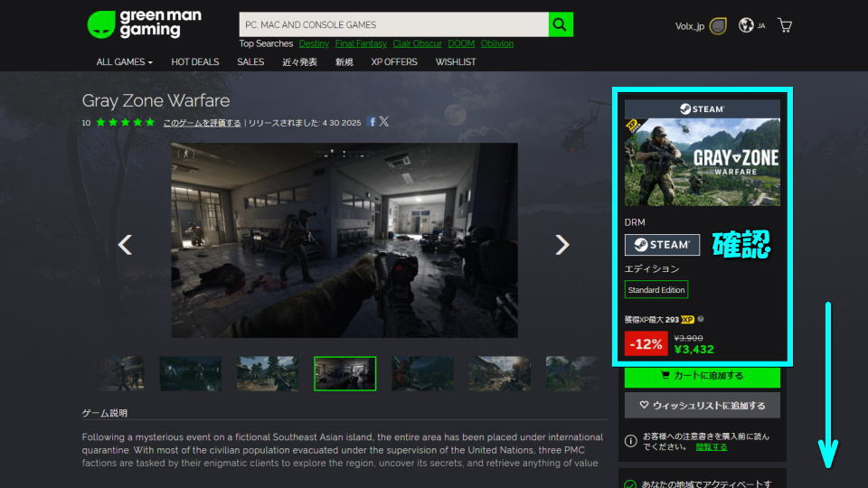Select first soldier screenshot thumbnail
Viewport: 868px width, 488px height.
click(120, 373)
